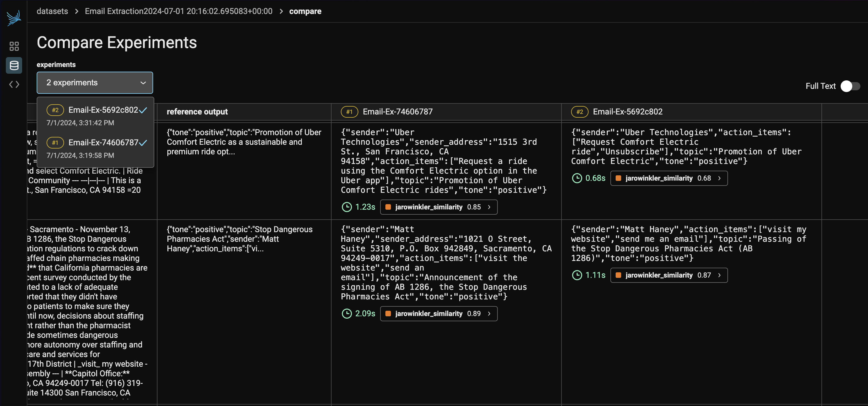Image resolution: width=868 pixels, height=406 pixels.
Task: Go to datasets breadcrumb
Action: (x=52, y=11)
